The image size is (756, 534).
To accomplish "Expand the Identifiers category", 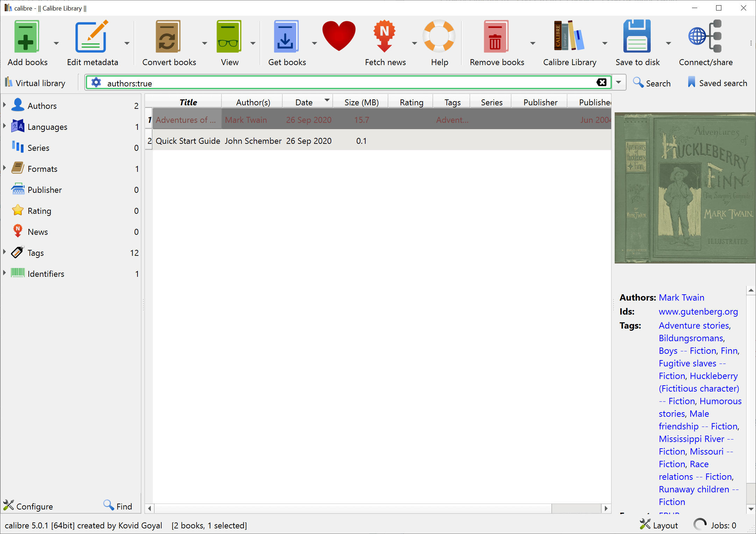I will [x=5, y=272].
